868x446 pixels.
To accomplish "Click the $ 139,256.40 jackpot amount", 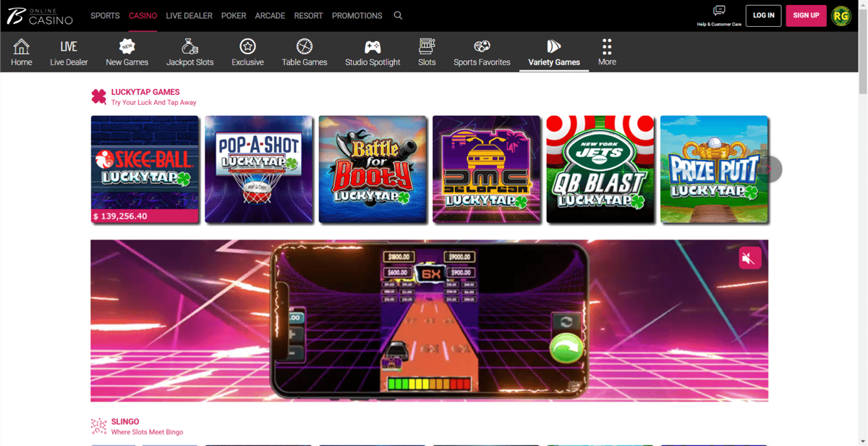I will point(120,216).
